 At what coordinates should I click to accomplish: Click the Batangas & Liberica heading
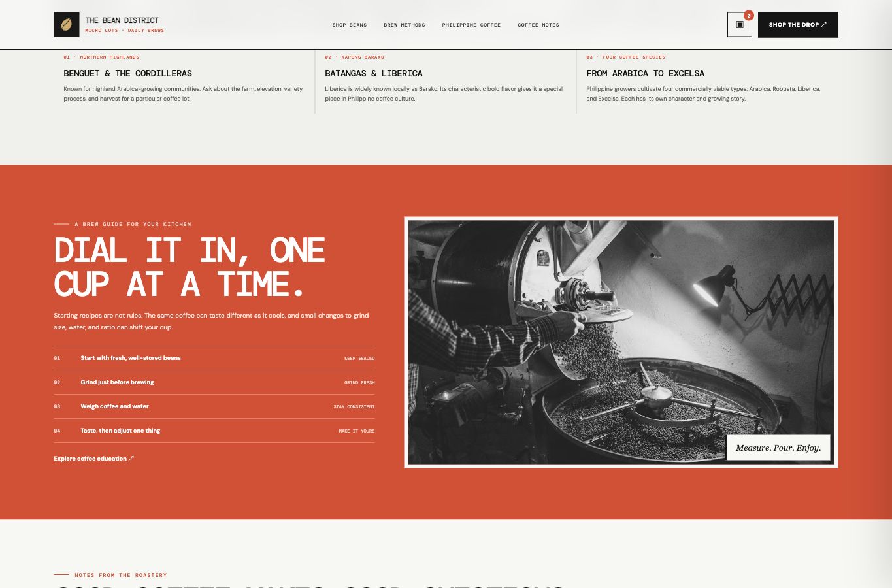pyautogui.click(x=374, y=73)
